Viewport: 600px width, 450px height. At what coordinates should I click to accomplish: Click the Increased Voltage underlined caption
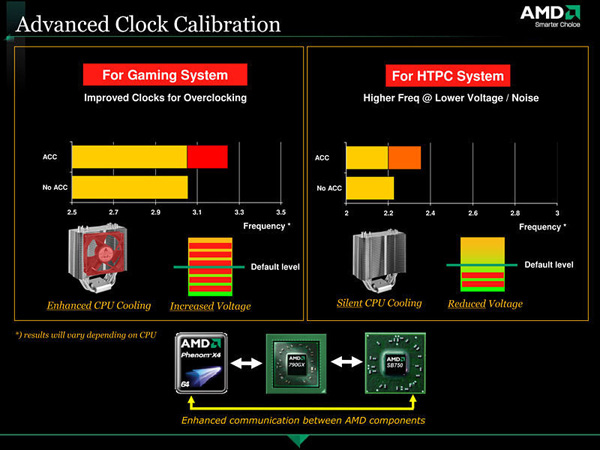[210, 306]
